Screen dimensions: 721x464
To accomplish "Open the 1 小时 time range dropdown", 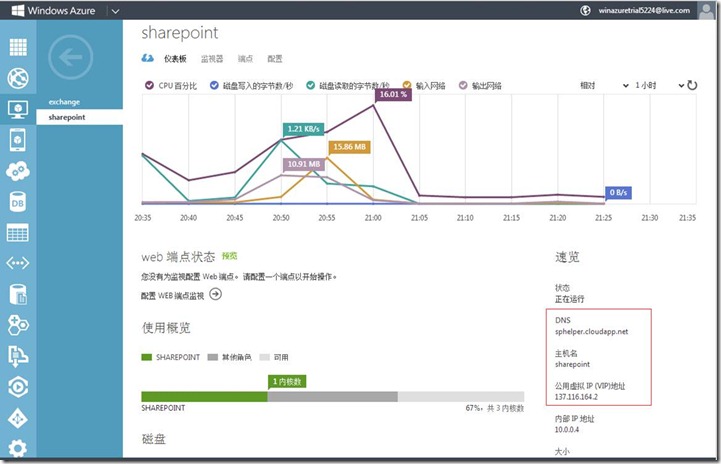I will (659, 86).
